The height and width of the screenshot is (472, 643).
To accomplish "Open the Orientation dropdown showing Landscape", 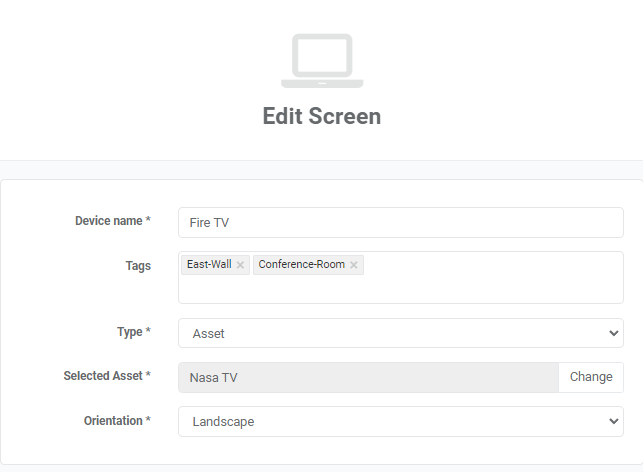I will coord(400,422).
